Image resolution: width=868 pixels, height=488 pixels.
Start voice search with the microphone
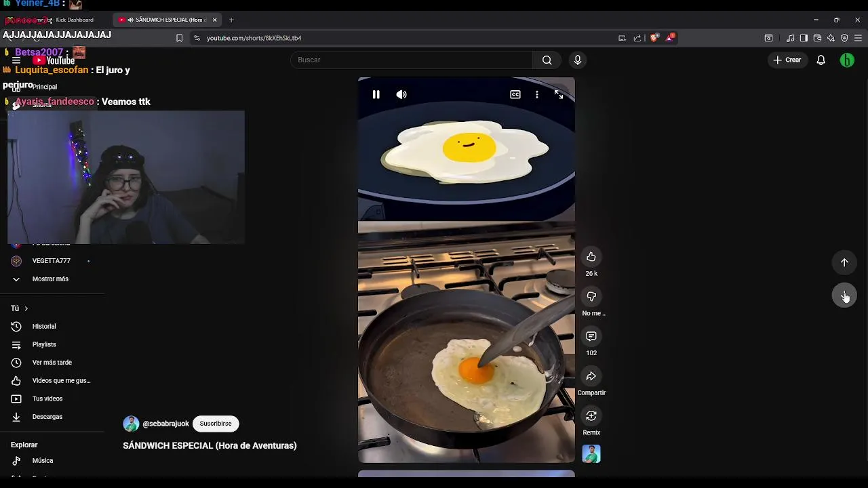578,60
